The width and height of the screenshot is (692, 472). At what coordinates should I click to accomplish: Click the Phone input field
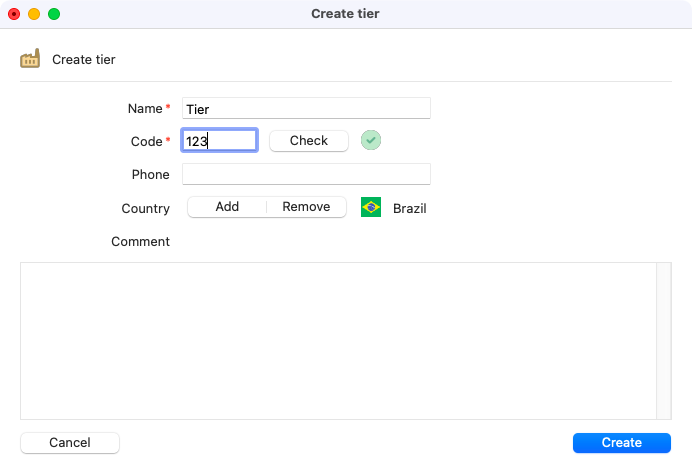point(306,174)
